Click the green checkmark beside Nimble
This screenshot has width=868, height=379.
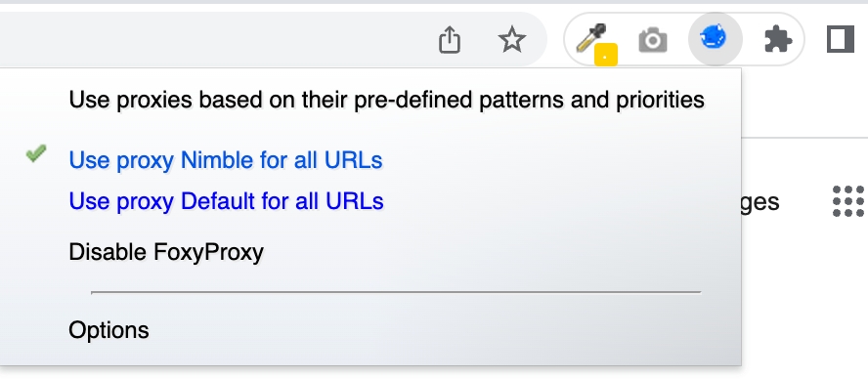tap(36, 153)
